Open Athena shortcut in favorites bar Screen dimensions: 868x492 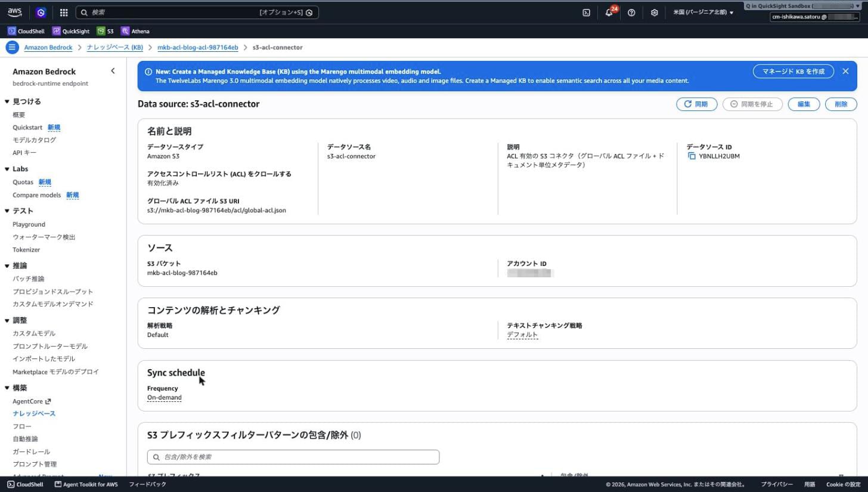pyautogui.click(x=135, y=31)
